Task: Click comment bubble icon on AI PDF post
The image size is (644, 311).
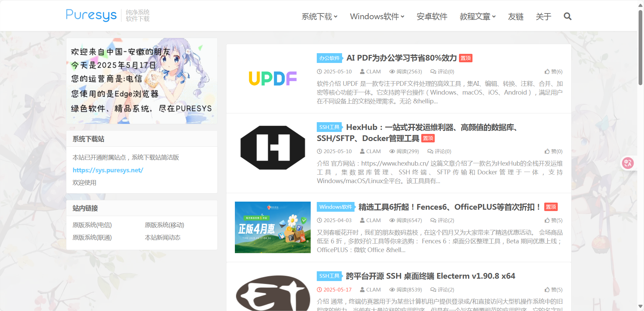Action: point(433,71)
